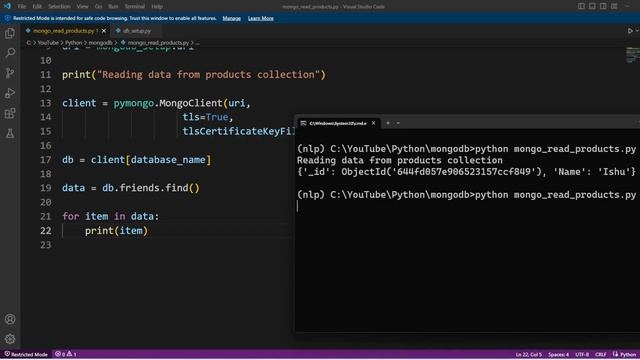Click Restricted Mode in status bar
This screenshot has height=360, width=640.
pos(26,354)
